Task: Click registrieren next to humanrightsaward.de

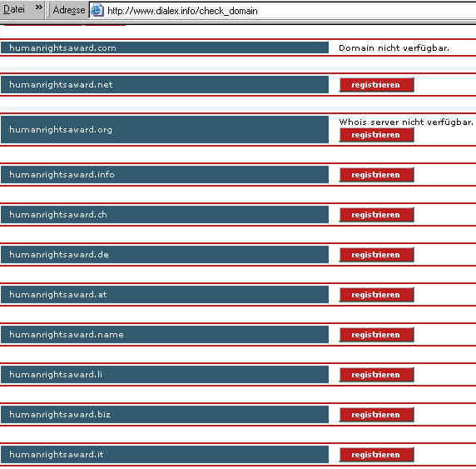Action: [376, 255]
